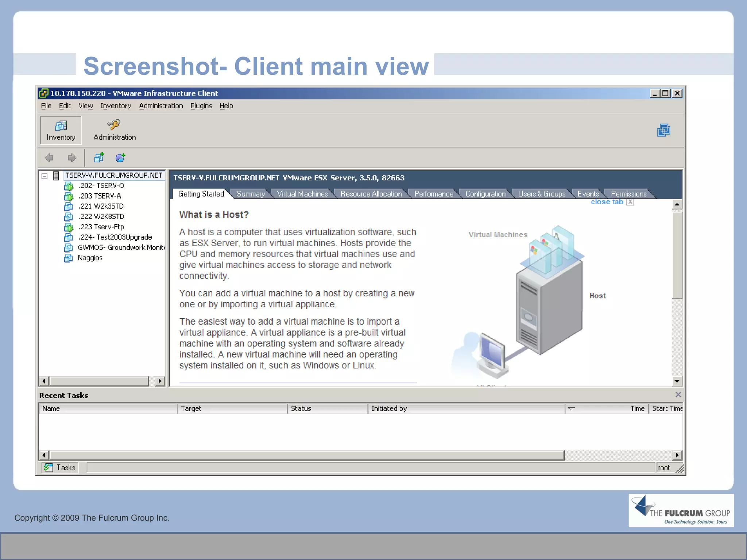Click the VM icon beside .203 TSERV-A
The height and width of the screenshot is (560, 747).
tap(69, 197)
